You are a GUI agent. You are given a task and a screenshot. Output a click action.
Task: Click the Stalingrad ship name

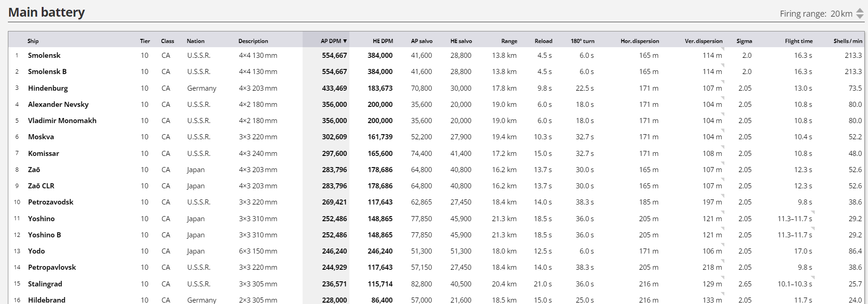tap(45, 284)
